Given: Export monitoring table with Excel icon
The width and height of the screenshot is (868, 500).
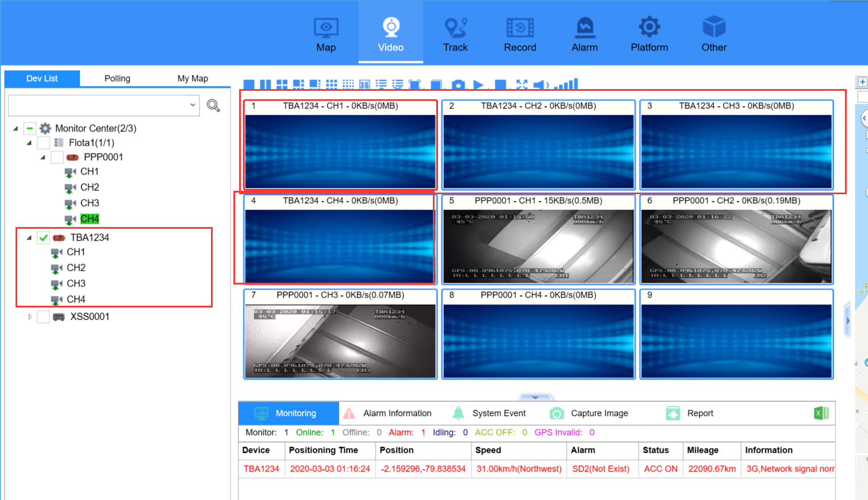Looking at the screenshot, I should (x=821, y=413).
